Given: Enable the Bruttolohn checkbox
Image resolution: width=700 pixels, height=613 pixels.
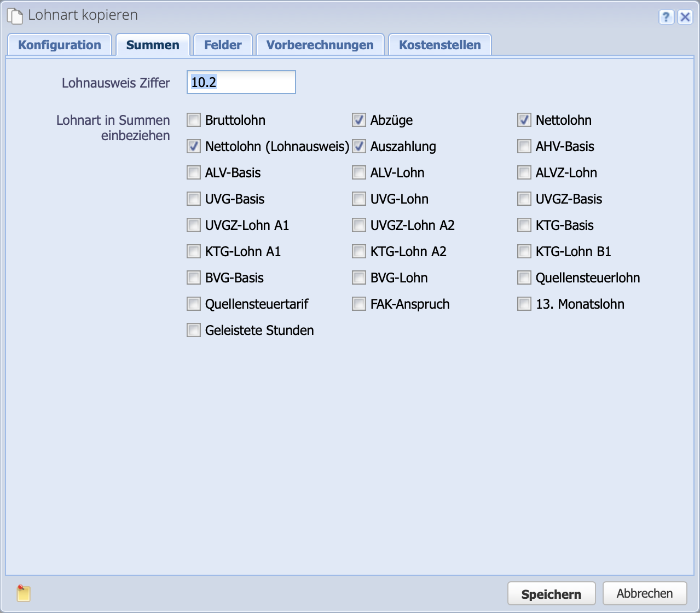Looking at the screenshot, I should tap(193, 120).
